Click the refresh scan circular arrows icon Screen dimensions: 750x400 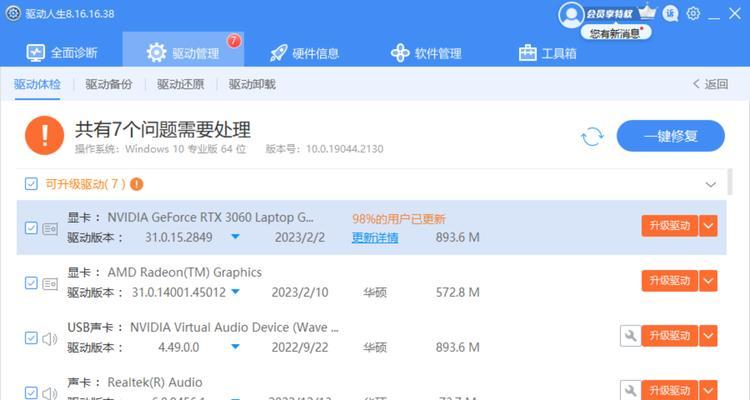[x=592, y=137]
